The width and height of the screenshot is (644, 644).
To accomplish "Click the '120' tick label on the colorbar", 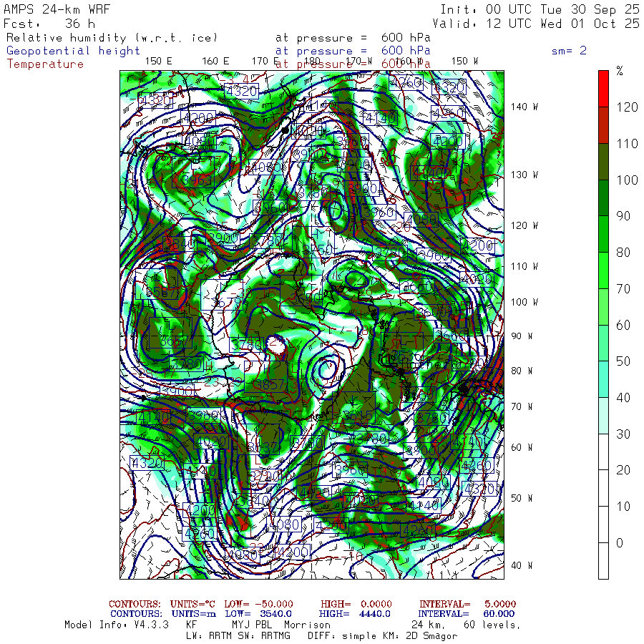I will tap(628, 107).
